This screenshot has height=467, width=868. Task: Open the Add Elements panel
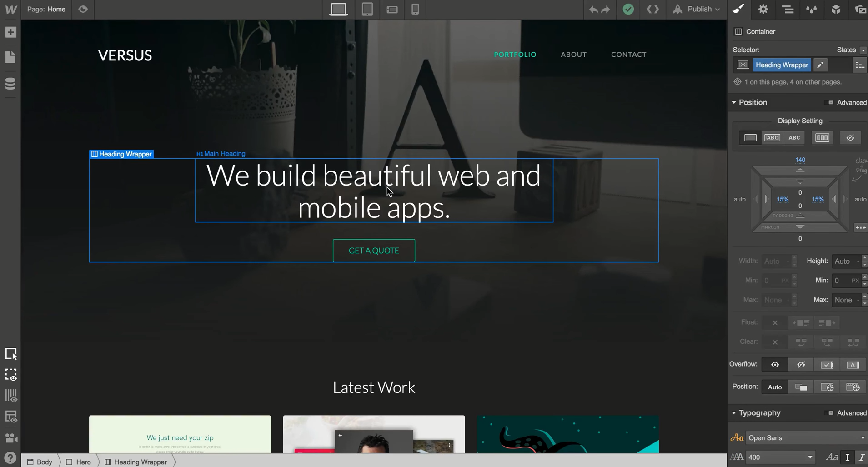(10, 32)
